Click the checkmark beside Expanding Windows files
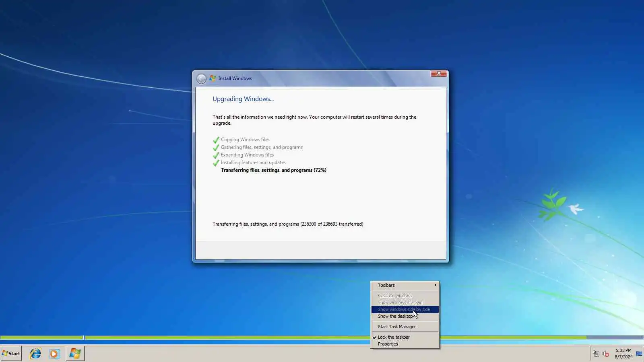 216,155
